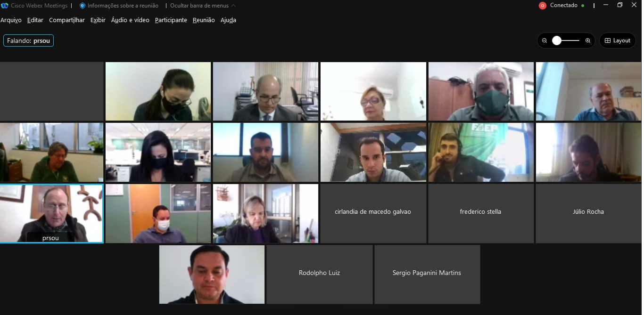
Task: Click the green connection status dot
Action: point(583,6)
